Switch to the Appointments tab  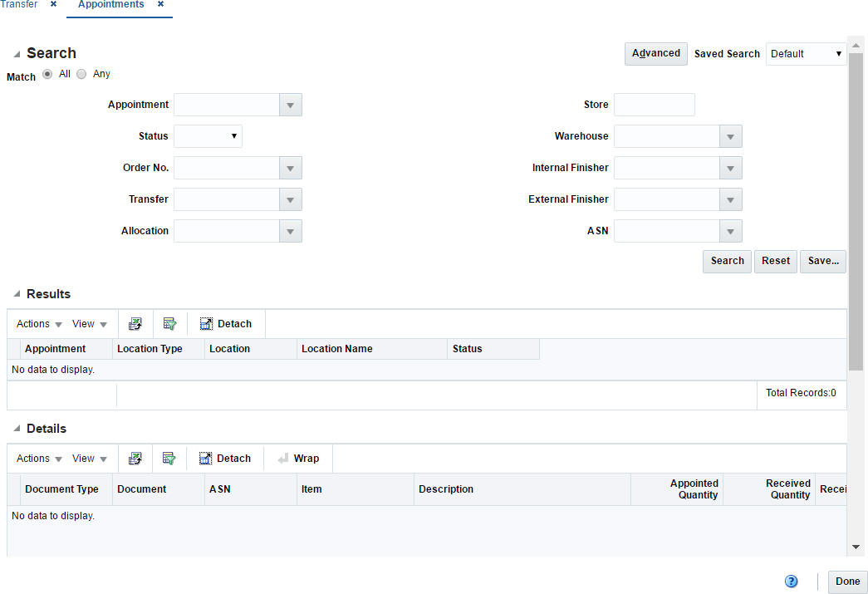click(x=110, y=4)
